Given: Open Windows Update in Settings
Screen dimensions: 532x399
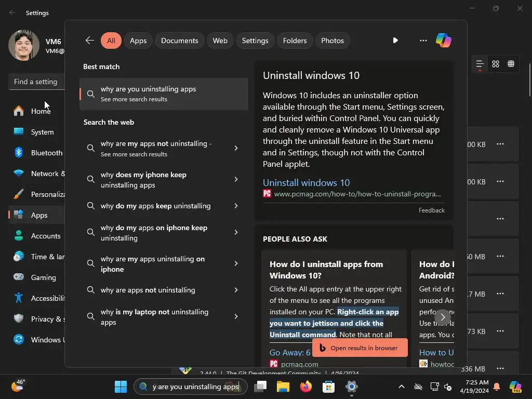Looking at the screenshot, I should [37, 340].
